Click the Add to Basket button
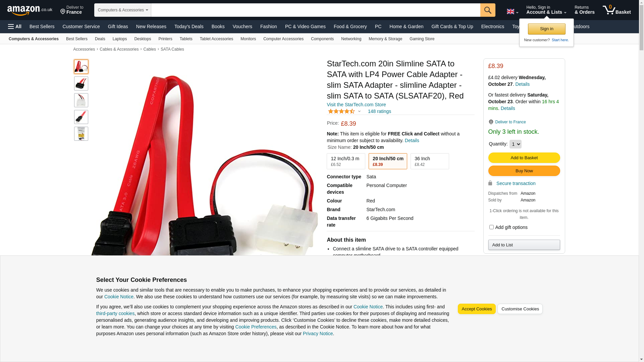Image resolution: width=644 pixels, height=362 pixels. (x=524, y=158)
